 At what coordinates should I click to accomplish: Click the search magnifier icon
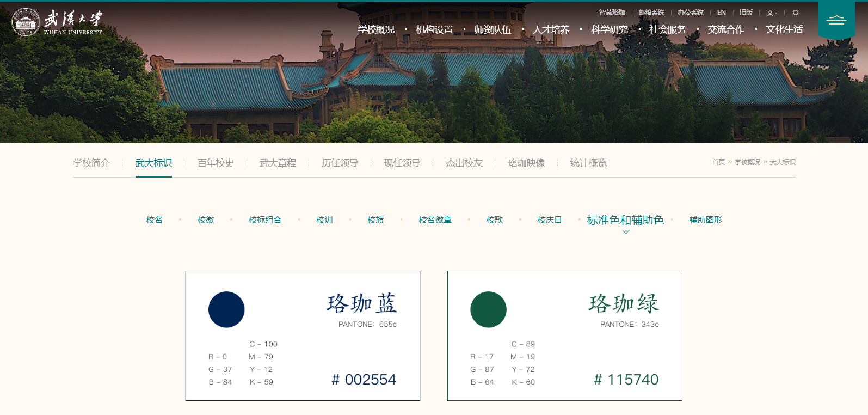click(796, 13)
